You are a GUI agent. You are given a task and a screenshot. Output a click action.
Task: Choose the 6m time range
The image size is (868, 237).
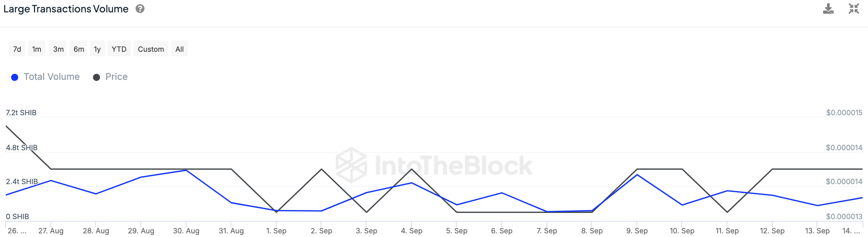click(78, 49)
